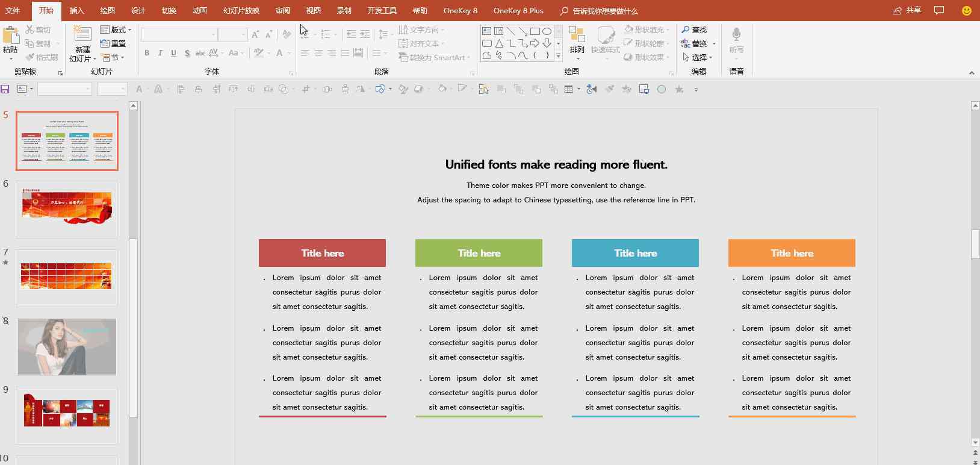The width and height of the screenshot is (980, 465).
Task: Toggle Bold formatting
Action: [x=147, y=53]
